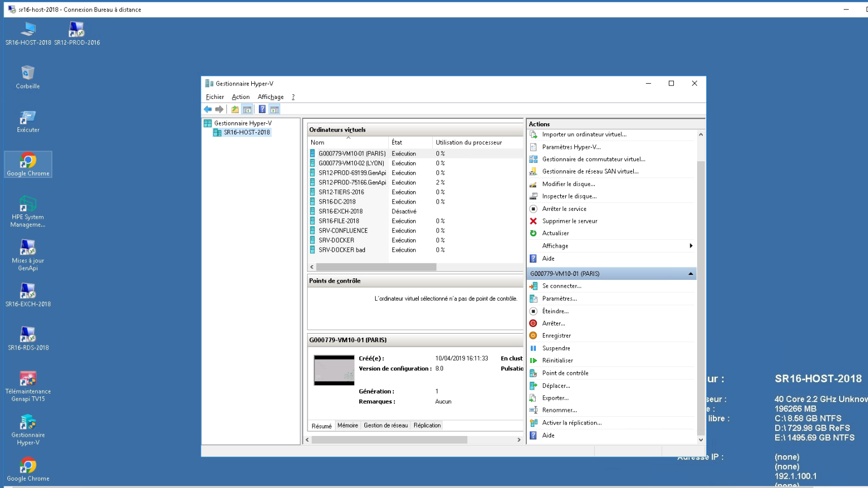Open the Action menu
Screen dimensions: 868x488
(240, 97)
